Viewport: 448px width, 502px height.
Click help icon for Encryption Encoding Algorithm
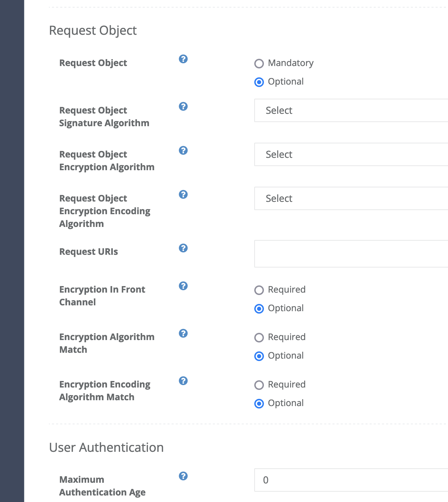(183, 195)
